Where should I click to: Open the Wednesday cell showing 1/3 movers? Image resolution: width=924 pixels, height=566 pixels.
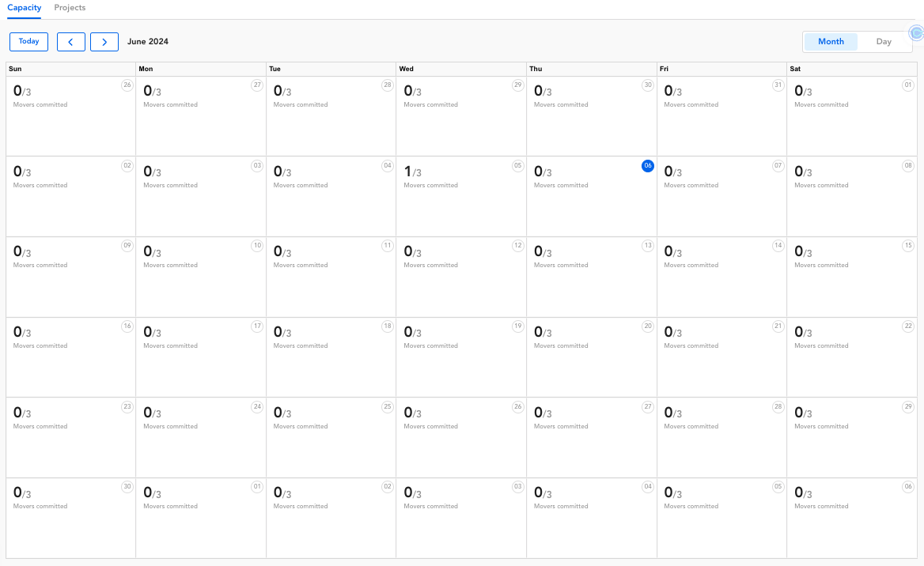[460, 196]
